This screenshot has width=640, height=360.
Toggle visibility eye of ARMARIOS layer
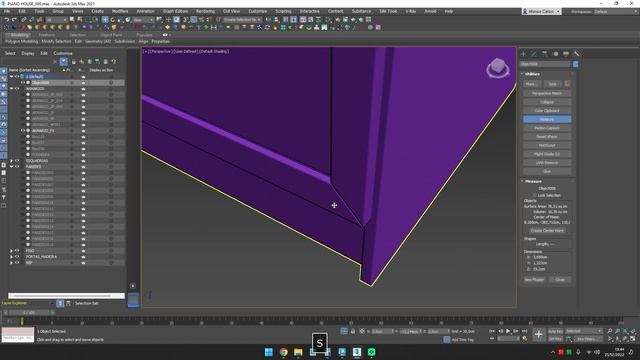coord(17,89)
